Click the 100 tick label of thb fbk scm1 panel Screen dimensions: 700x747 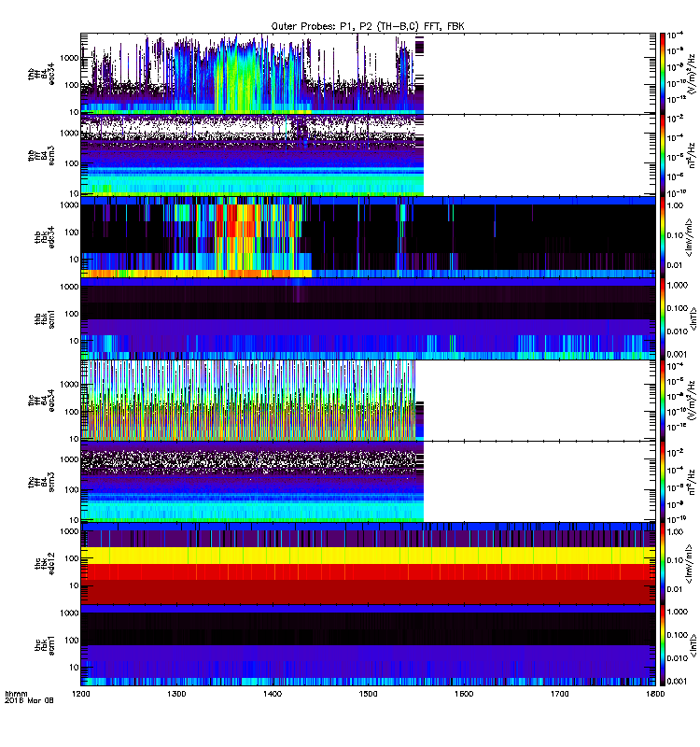coord(72,314)
